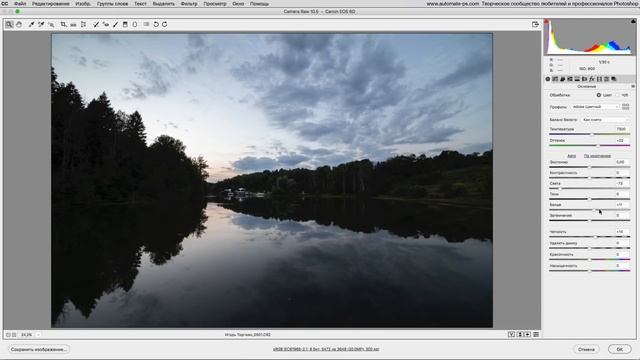Open the Presets panel icon

pyautogui.click(x=607, y=79)
